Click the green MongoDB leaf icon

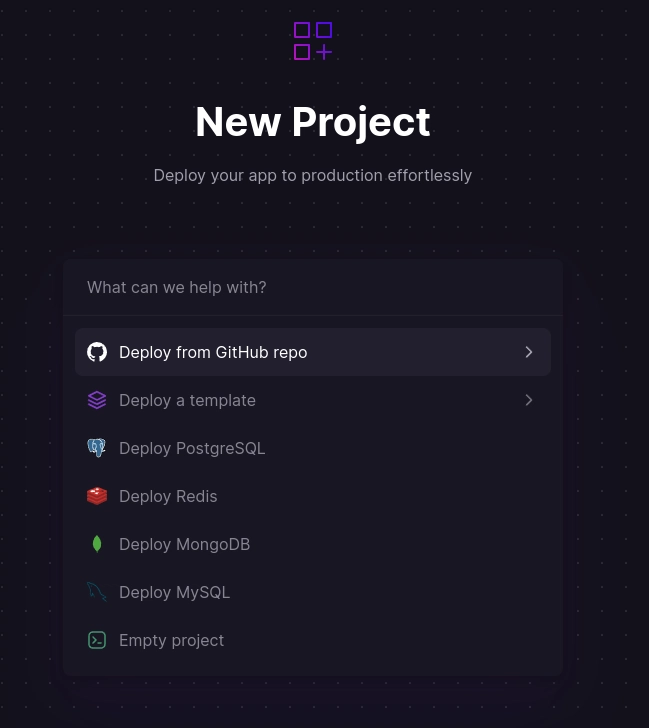click(97, 544)
